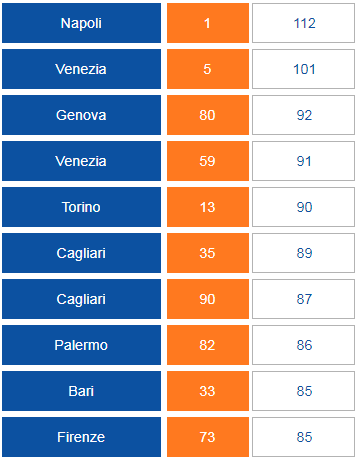
Task: Select the Palermo blue cell
Action: click(x=81, y=345)
